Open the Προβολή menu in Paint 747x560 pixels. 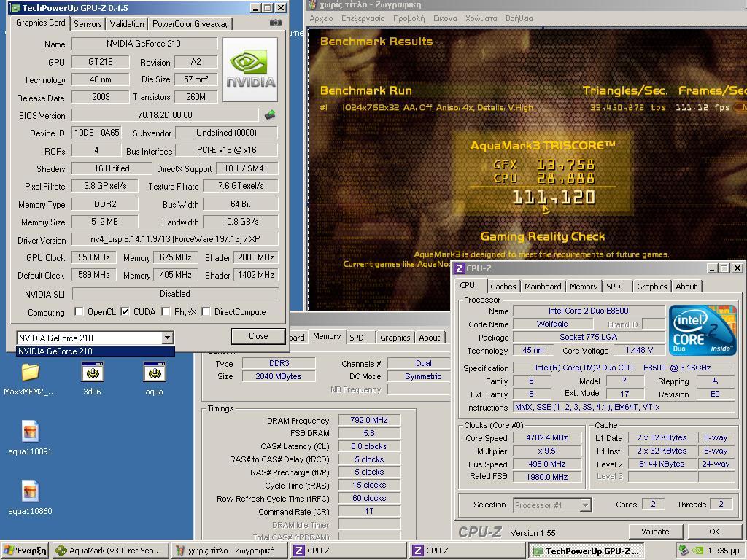tap(409, 18)
